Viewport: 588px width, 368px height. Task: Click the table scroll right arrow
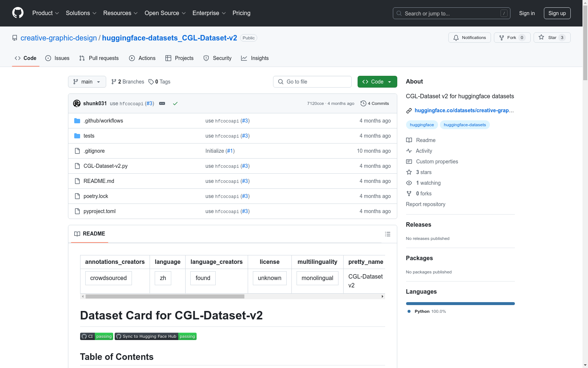(x=383, y=296)
